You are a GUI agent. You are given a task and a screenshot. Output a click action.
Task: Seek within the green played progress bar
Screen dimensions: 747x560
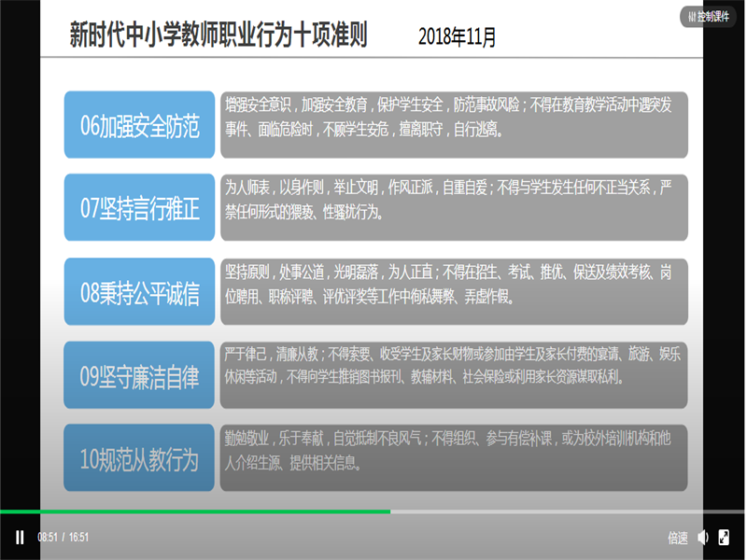pyautogui.click(x=187, y=511)
